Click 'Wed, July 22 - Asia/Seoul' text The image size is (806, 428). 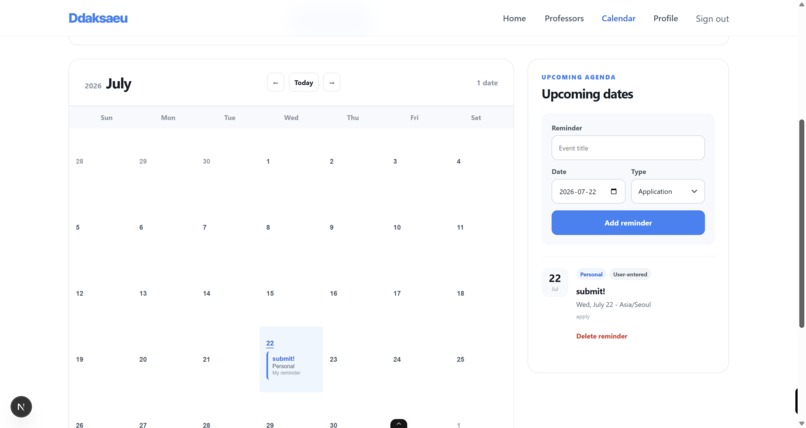(x=613, y=305)
